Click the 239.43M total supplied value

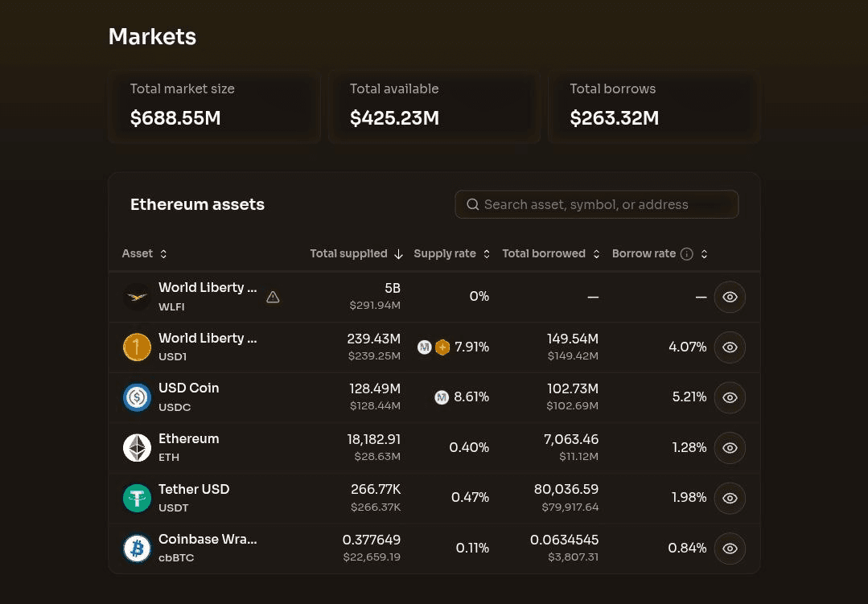tap(373, 339)
